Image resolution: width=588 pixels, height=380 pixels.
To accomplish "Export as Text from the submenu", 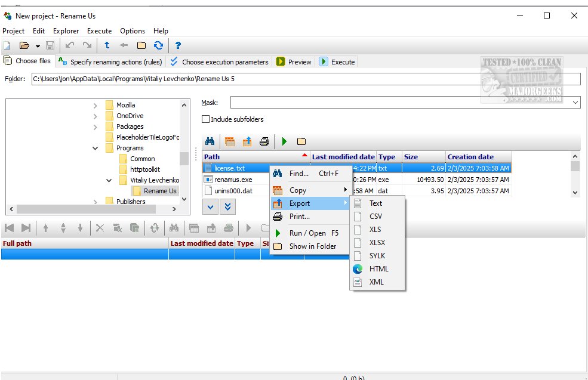I will coord(377,203).
